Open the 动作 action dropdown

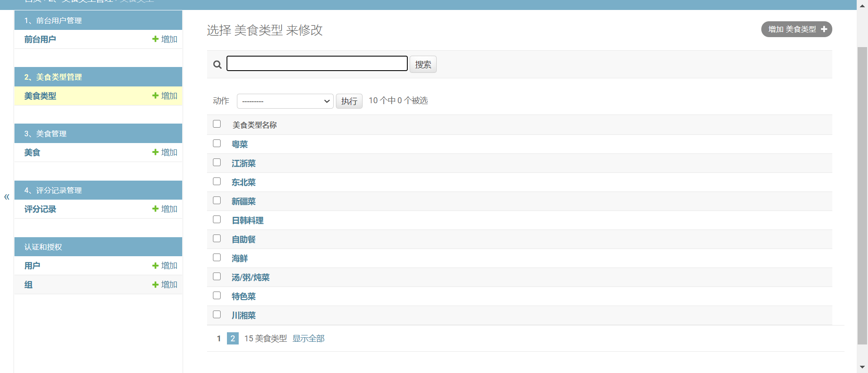pos(285,101)
